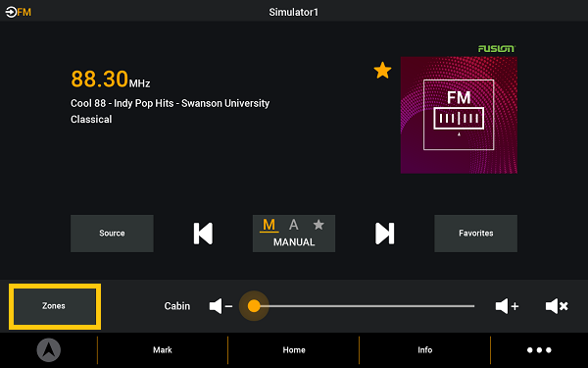Open the Source selection button
Image resolution: width=588 pixels, height=368 pixels.
(112, 234)
